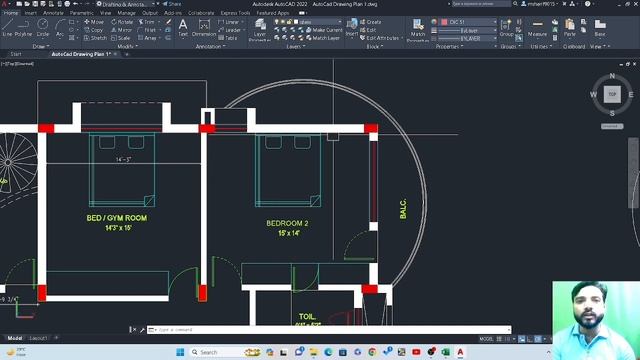Select the Dimension tool
Screen dimensions: 640x360
tap(204, 28)
